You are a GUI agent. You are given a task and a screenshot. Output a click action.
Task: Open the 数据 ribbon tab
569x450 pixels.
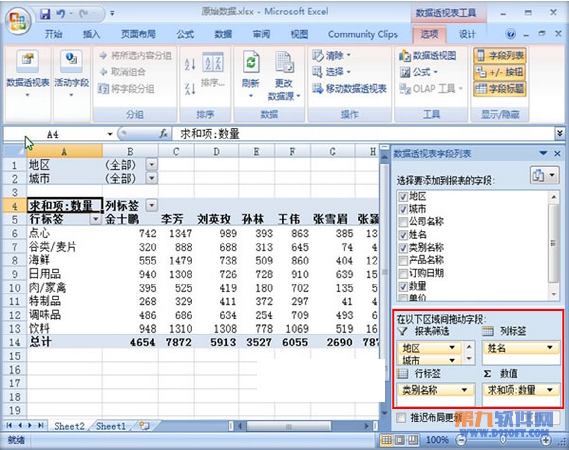223,34
